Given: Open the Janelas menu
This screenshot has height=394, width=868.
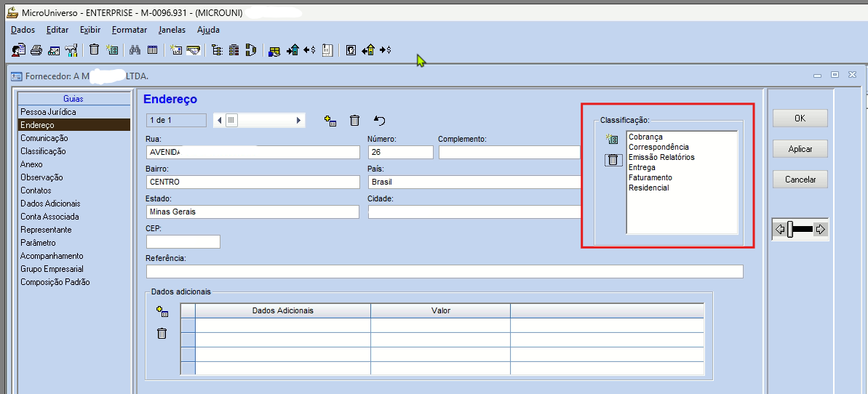Looking at the screenshot, I should tap(172, 30).
